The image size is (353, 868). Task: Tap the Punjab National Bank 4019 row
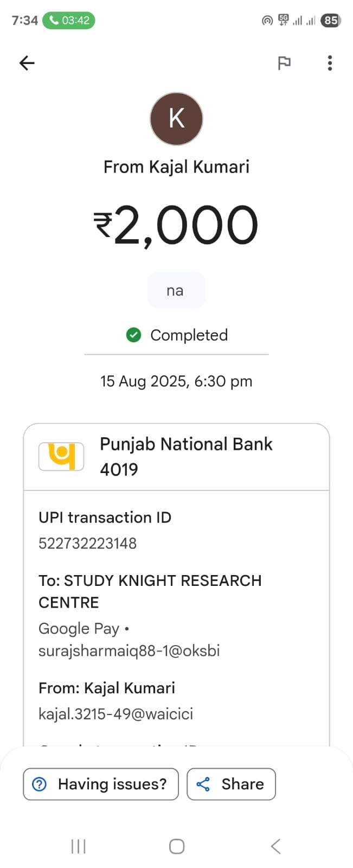point(186,456)
